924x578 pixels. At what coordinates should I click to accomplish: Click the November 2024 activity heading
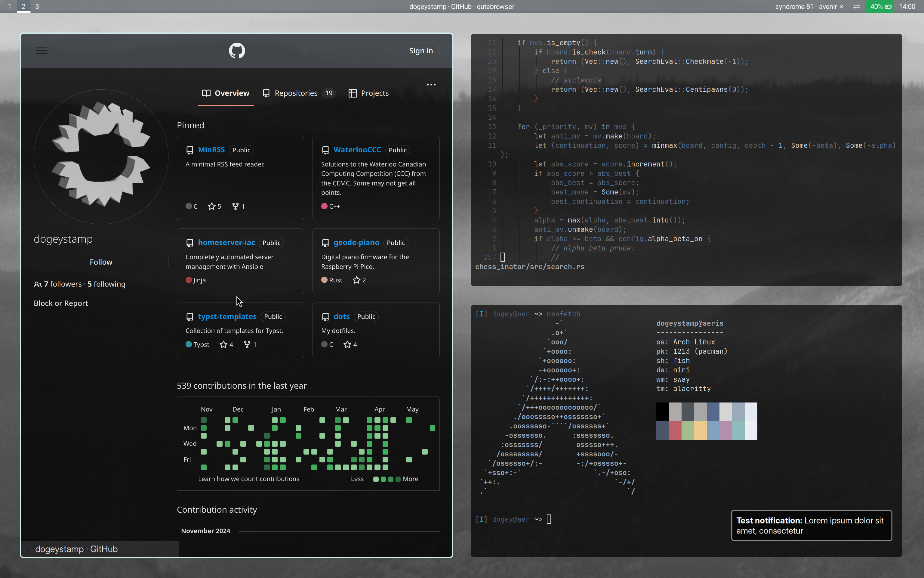[205, 531]
